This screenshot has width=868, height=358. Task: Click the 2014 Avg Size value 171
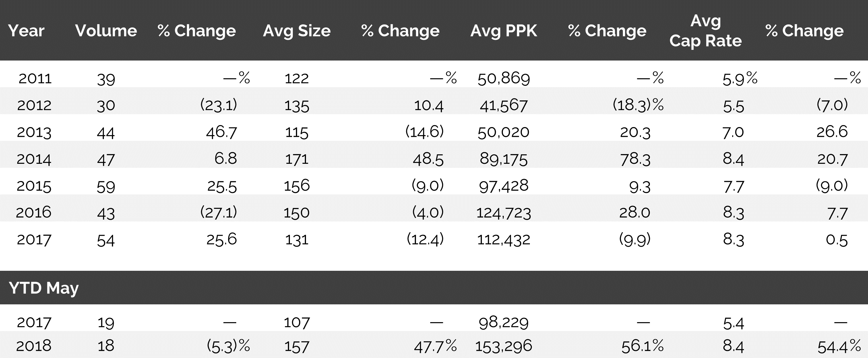pyautogui.click(x=297, y=159)
